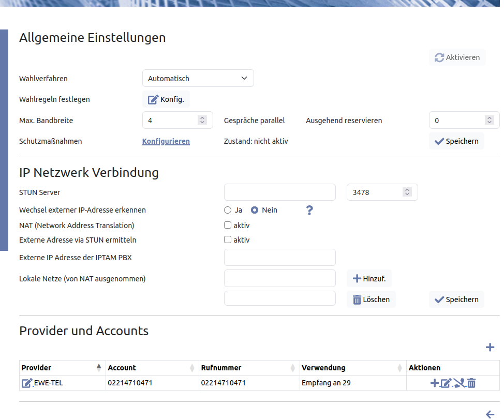Click the crossed-out phone icon for EWE-TEL
504x420 pixels.
click(x=459, y=383)
